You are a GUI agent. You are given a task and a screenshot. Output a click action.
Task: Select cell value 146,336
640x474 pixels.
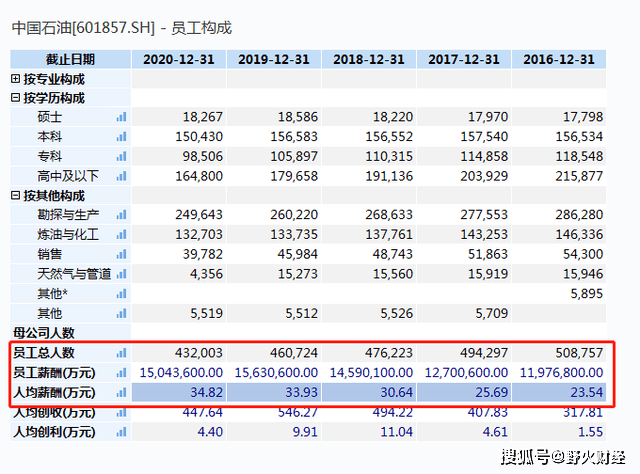[579, 234]
